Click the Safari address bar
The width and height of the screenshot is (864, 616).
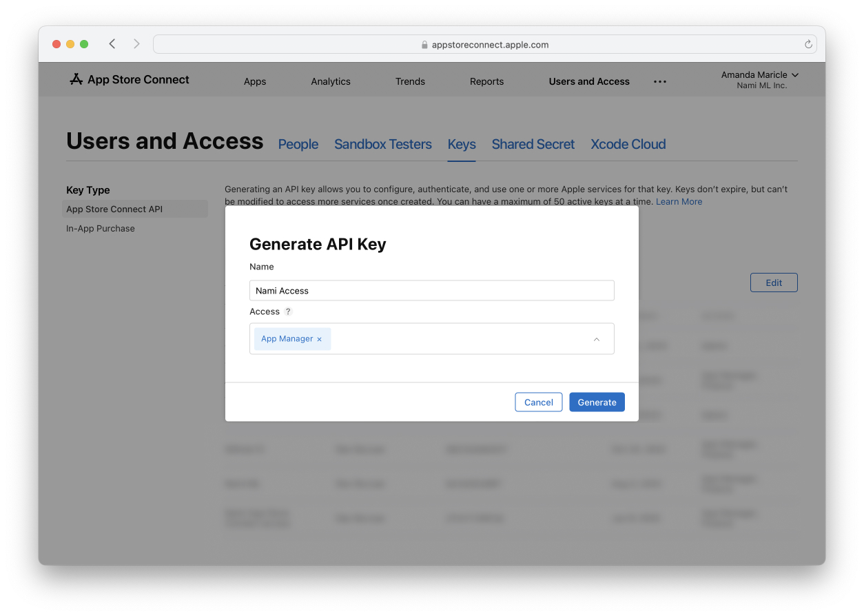(484, 44)
